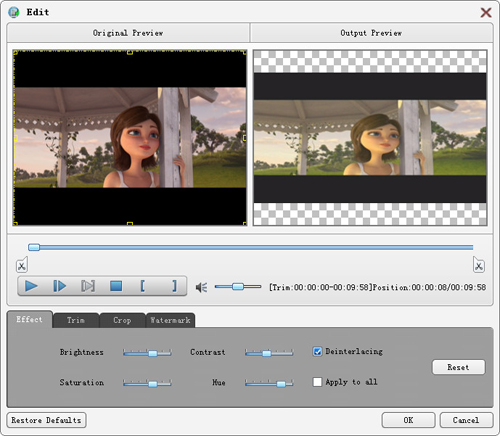This screenshot has height=436, width=500.
Task: Click the left scissors trim marker
Action: coord(22,265)
